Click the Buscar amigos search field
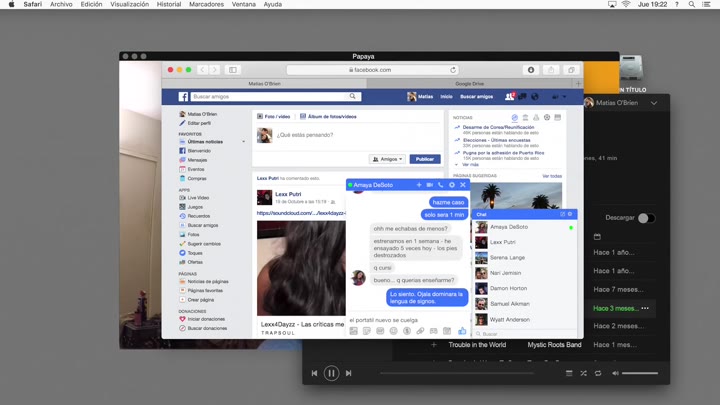The height and width of the screenshot is (405, 720). coord(270,97)
